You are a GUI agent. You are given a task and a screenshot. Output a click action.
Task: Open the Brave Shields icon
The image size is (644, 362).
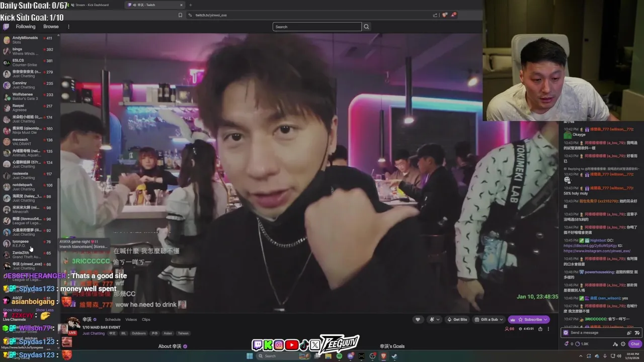pos(445,15)
